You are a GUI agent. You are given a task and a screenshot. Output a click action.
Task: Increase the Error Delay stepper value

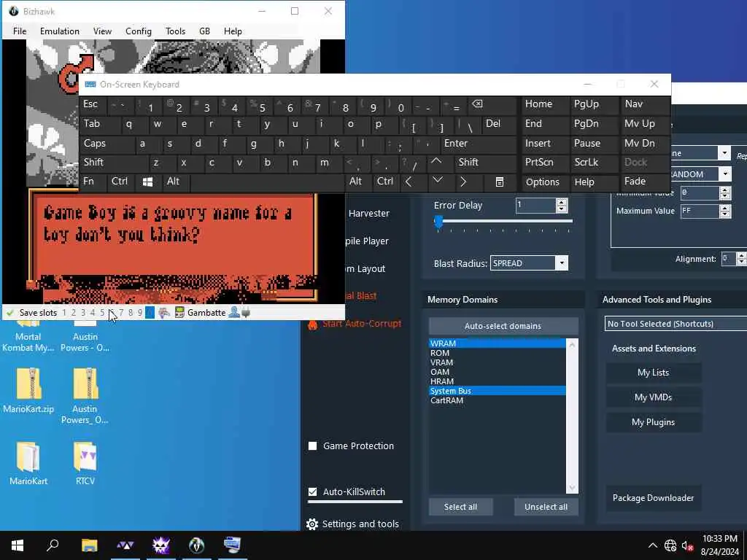coord(562,203)
